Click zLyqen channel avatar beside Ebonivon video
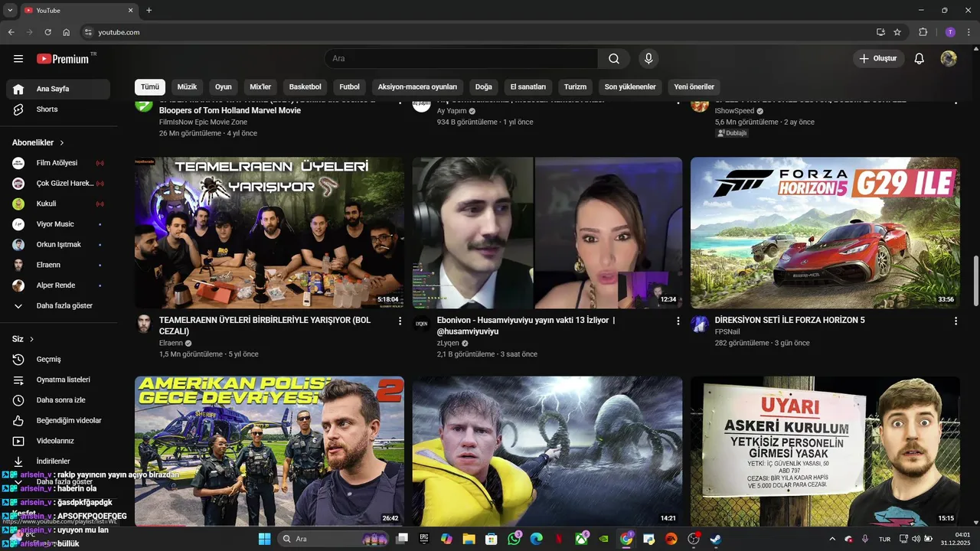980x551 pixels. (422, 324)
